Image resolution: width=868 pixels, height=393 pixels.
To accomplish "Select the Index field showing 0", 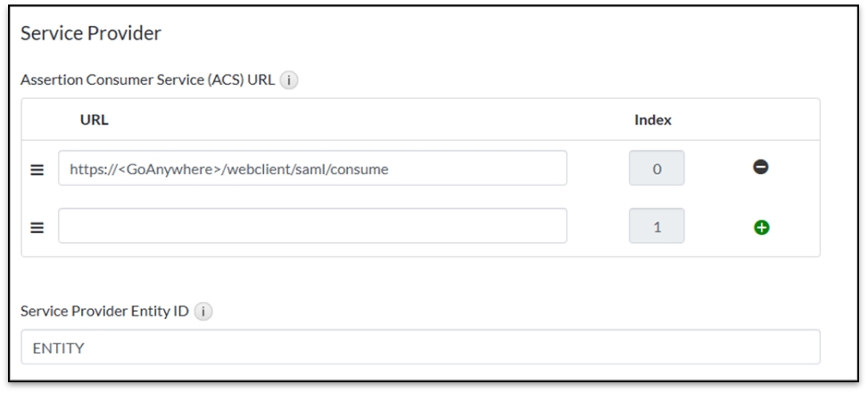I will click(x=657, y=168).
